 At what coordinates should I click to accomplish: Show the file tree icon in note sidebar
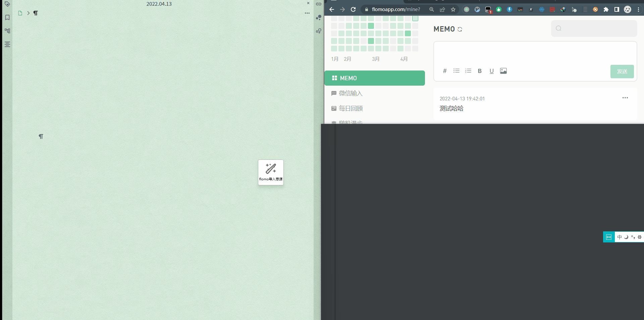click(7, 31)
